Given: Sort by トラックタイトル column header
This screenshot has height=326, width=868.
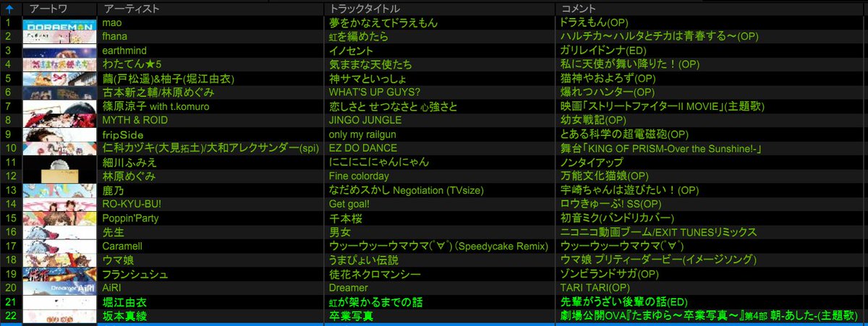Looking at the screenshot, I should pyautogui.click(x=363, y=9).
